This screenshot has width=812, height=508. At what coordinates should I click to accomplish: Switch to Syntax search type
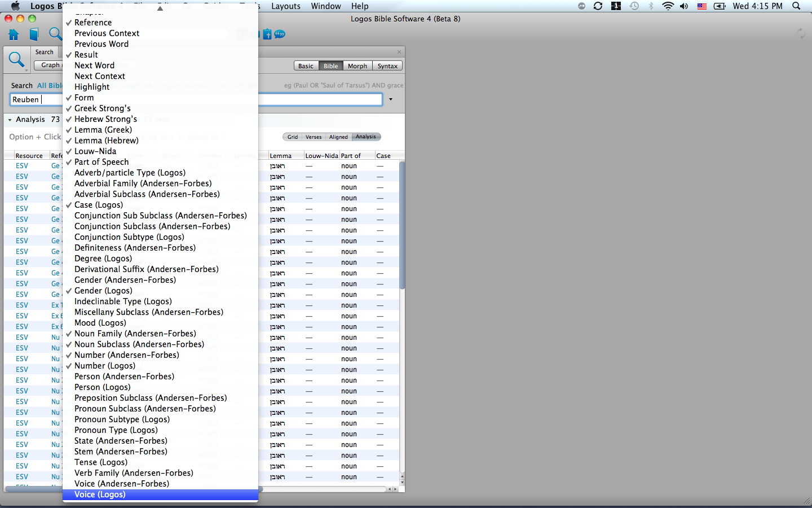click(387, 66)
